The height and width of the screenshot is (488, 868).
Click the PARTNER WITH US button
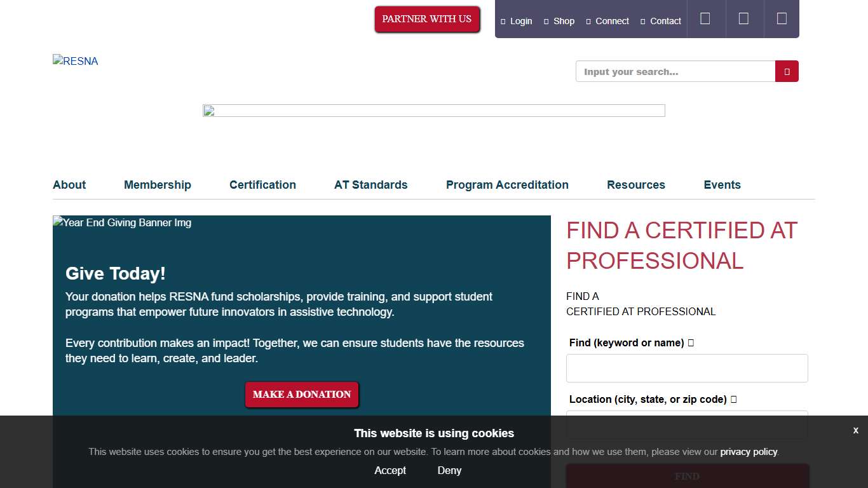[x=427, y=19]
